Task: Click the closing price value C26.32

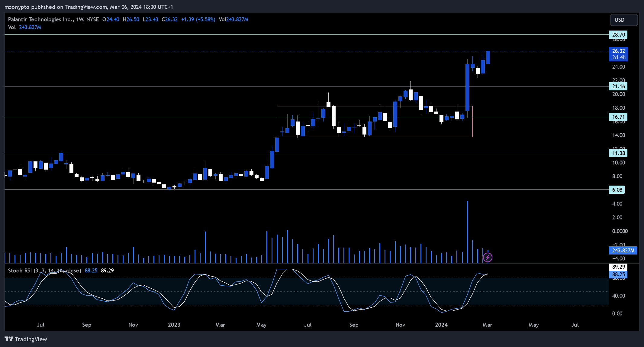Action: pyautogui.click(x=169, y=19)
